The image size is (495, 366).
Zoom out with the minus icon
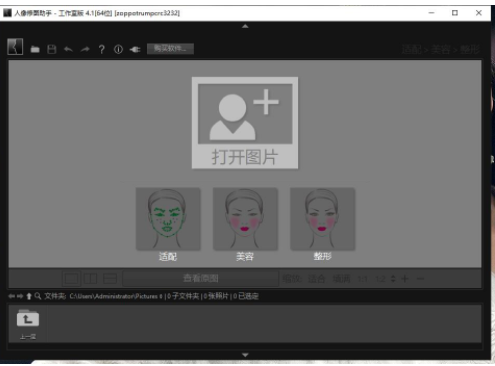tap(421, 278)
